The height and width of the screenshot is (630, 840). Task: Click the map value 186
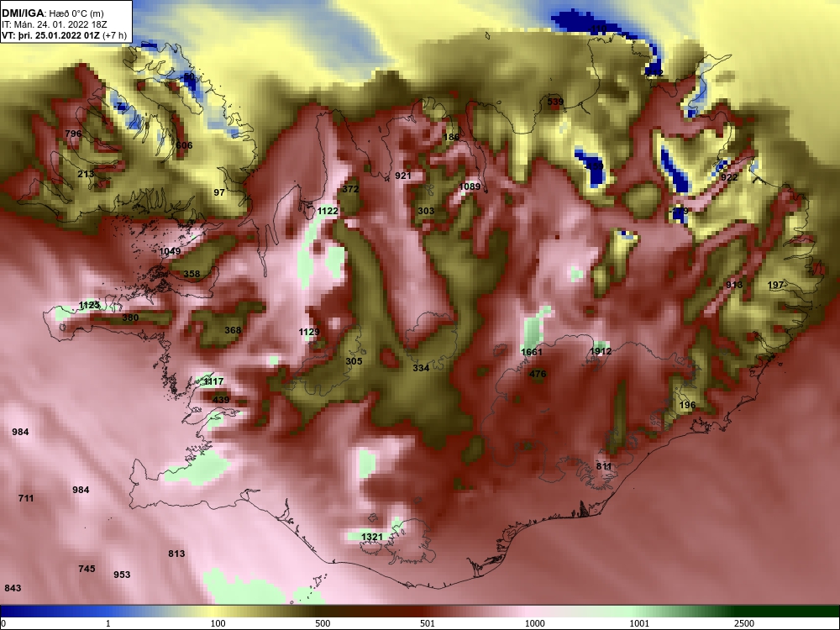(452, 137)
